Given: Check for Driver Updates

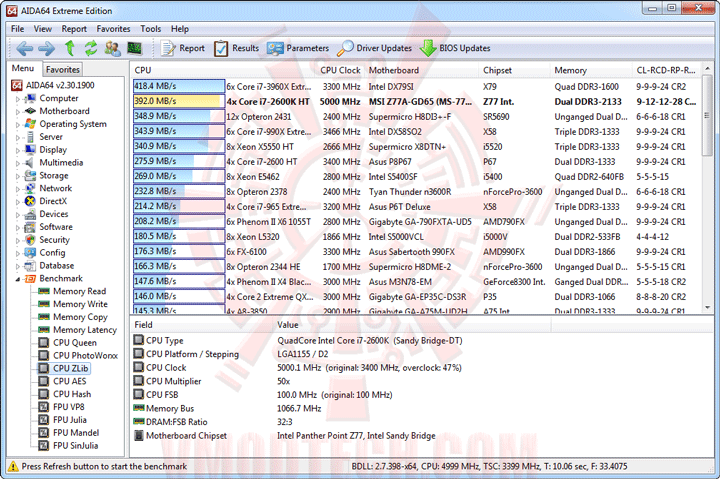Looking at the screenshot, I should (x=374, y=48).
